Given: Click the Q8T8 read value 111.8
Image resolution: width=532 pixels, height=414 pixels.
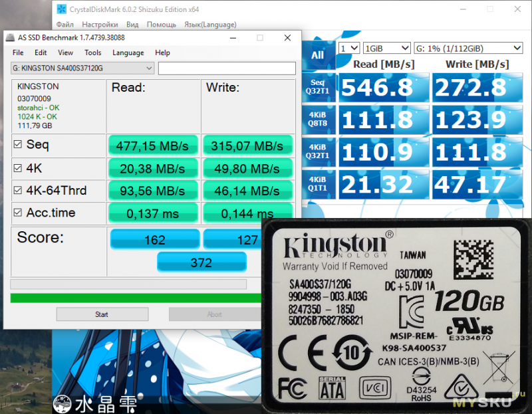Looking at the screenshot, I should [384, 120].
